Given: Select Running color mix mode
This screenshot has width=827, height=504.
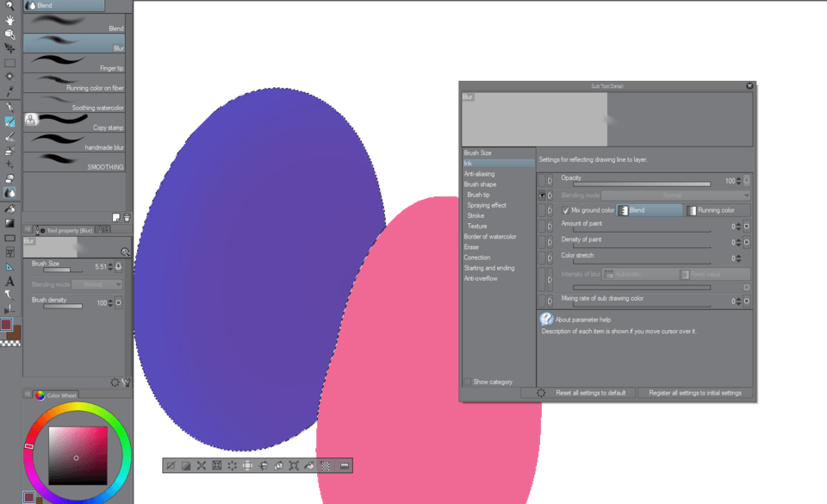Looking at the screenshot, I should (x=718, y=210).
